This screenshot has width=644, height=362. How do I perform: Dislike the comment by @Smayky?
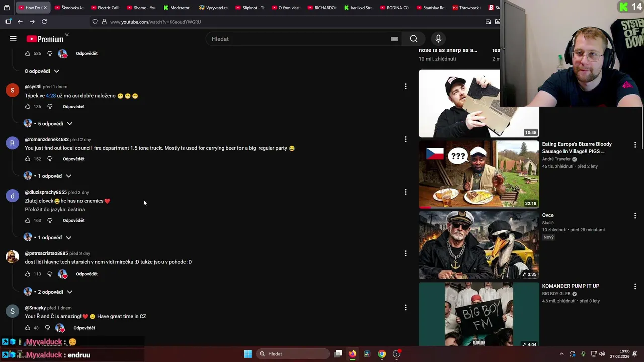(x=48, y=328)
